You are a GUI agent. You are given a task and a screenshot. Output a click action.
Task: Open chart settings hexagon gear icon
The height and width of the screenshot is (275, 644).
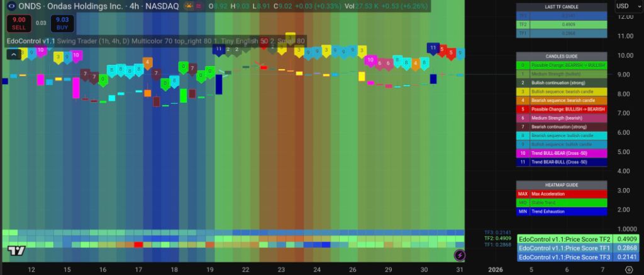tap(629, 270)
